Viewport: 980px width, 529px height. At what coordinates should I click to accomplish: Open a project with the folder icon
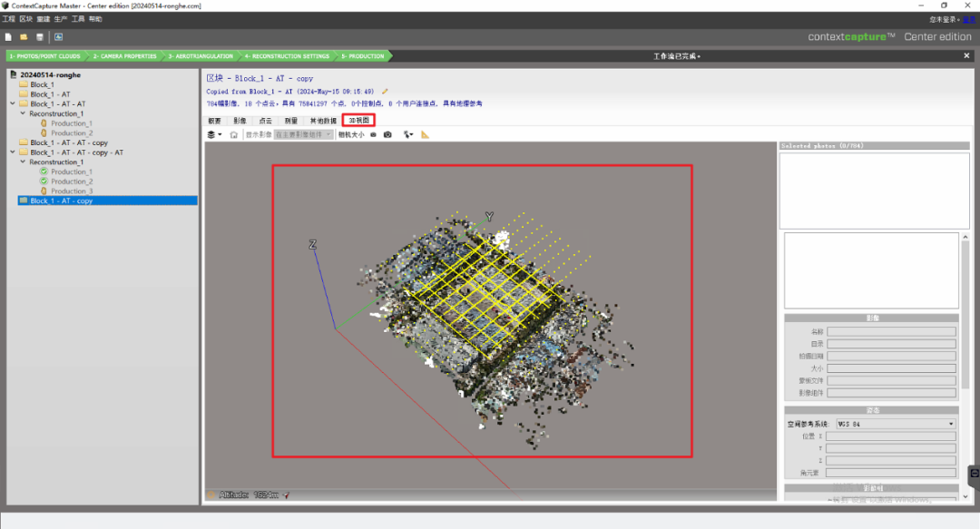point(24,37)
